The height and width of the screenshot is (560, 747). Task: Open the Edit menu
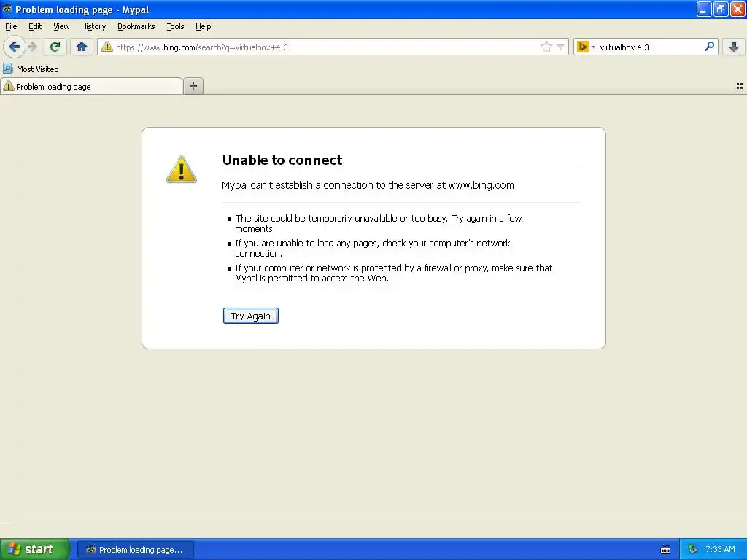tap(35, 26)
